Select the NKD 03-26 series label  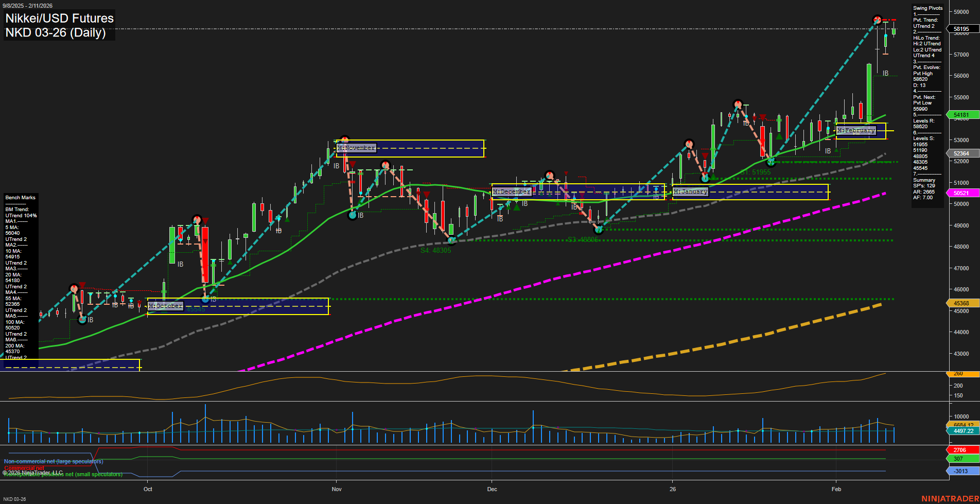click(13, 498)
